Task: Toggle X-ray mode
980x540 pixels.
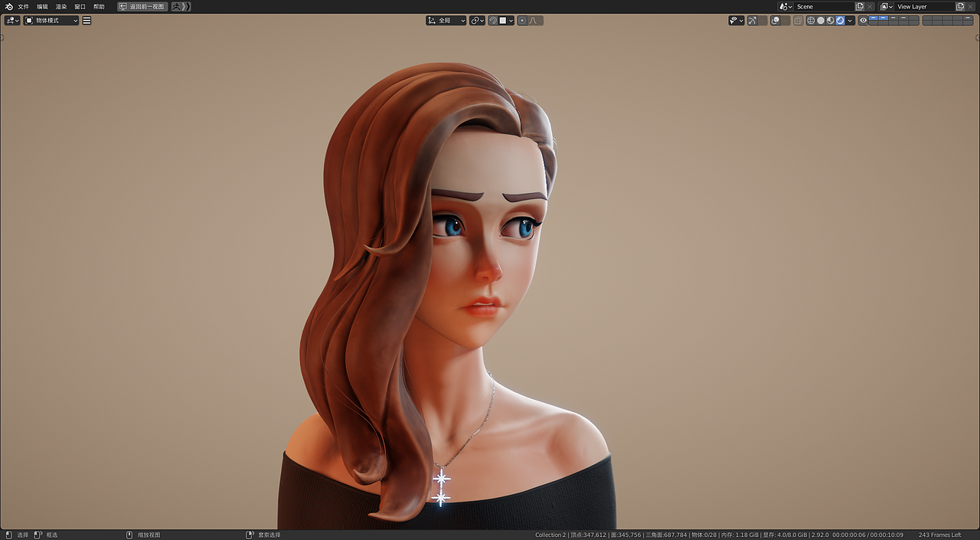Action: click(798, 21)
